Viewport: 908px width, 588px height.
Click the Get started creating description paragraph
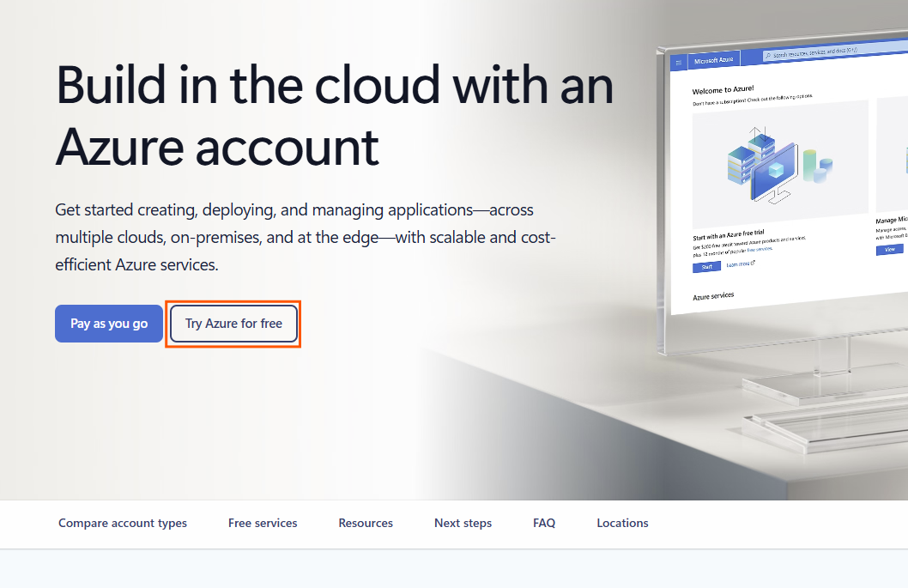tap(306, 237)
